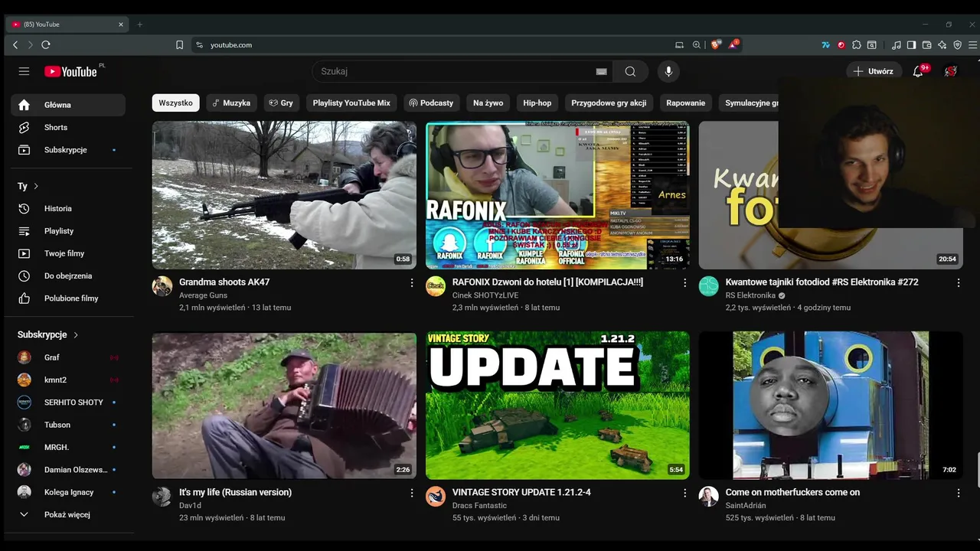The height and width of the screenshot is (551, 980).
Task: Click the youtube.com address bar
Action: tap(429, 45)
